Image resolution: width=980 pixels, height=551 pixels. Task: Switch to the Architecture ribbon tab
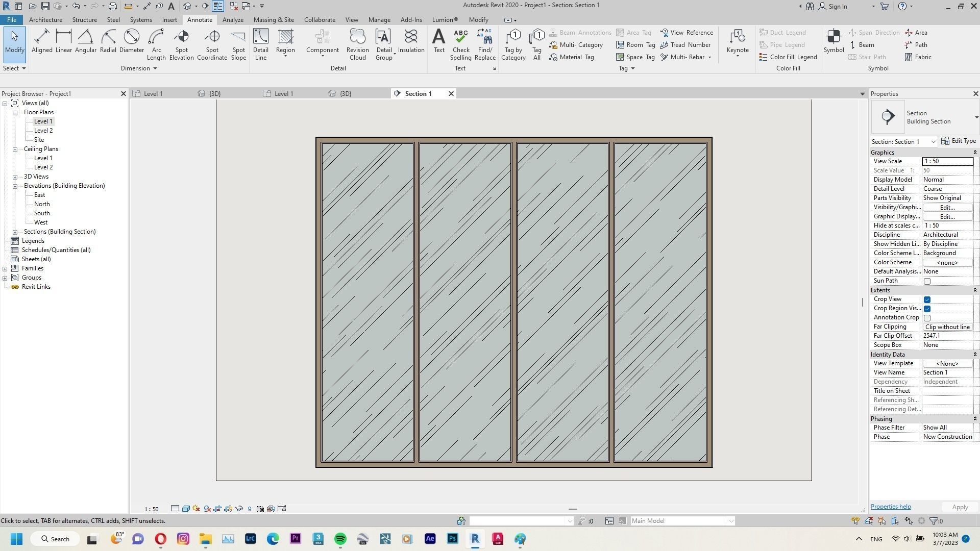(x=45, y=19)
